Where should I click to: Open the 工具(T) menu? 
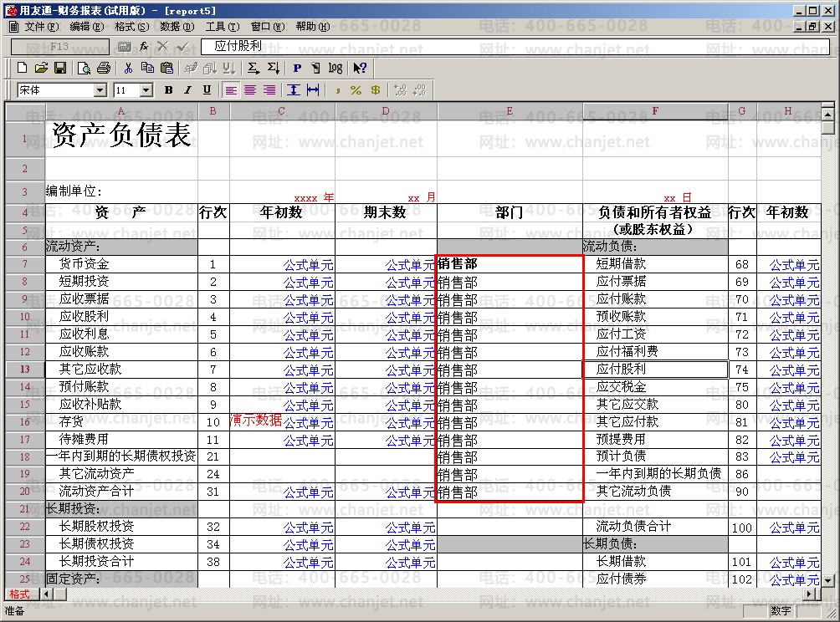tap(223, 26)
